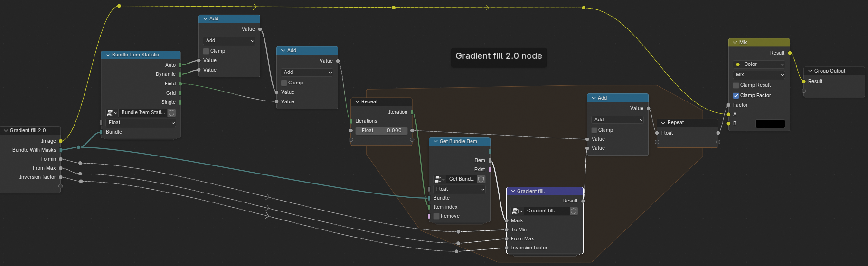Open the node tree browser in Bundle Item Statistic
Image resolution: width=868 pixels, height=266 pixels.
(x=112, y=113)
